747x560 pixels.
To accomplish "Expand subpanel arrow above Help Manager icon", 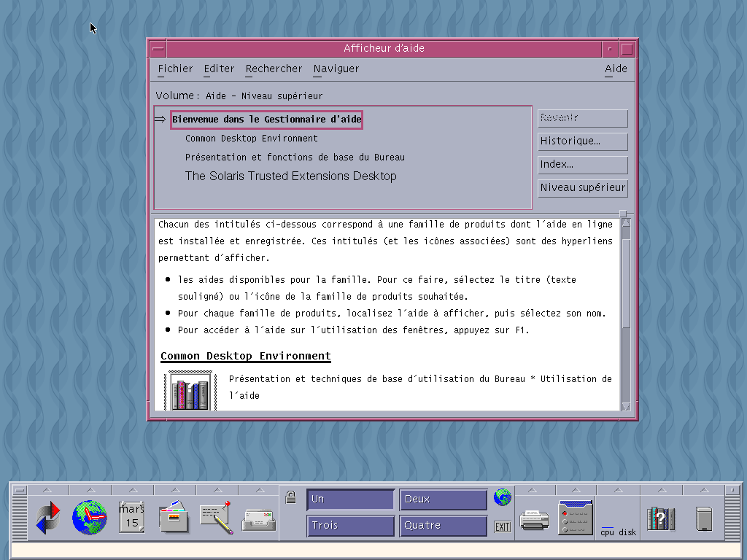I will [x=662, y=490].
